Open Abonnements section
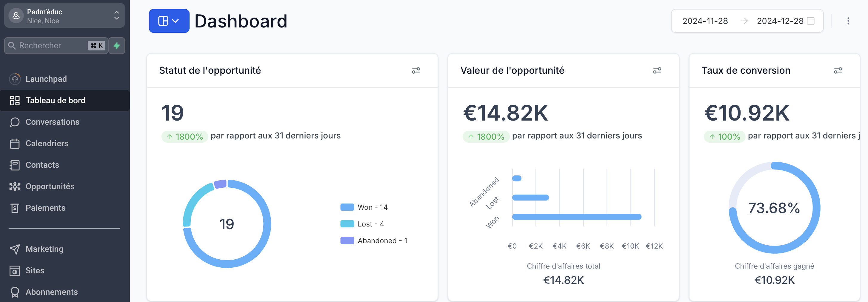Screen dimensions: 868x302 64,292
